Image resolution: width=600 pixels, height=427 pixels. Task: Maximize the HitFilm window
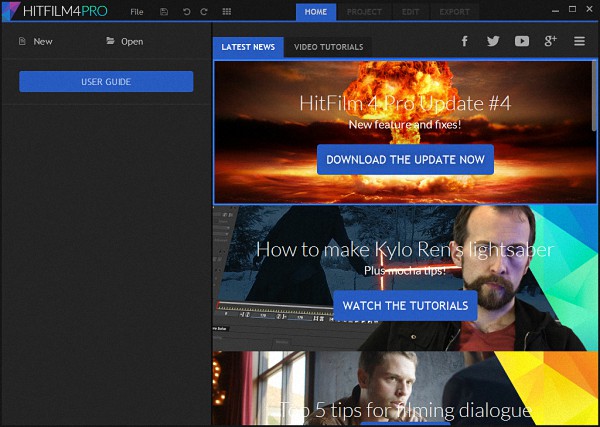coord(572,9)
